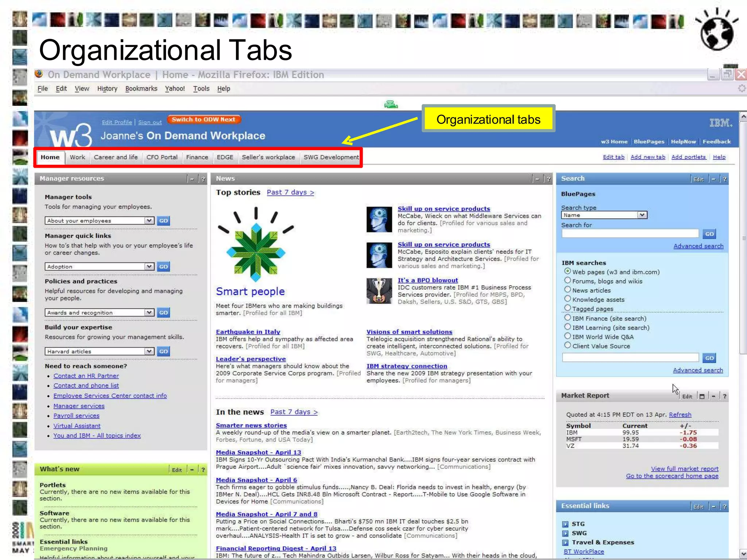
Task: Select News articles search option
Action: point(568,289)
